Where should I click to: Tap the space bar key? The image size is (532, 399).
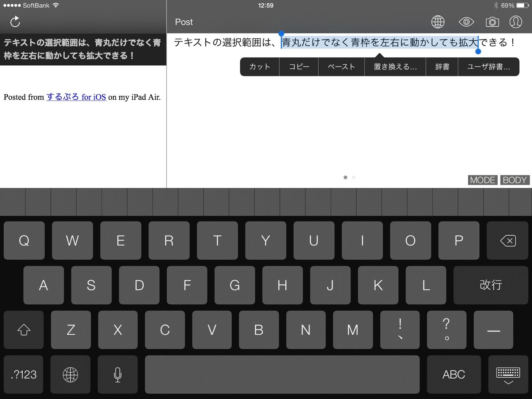point(282,375)
